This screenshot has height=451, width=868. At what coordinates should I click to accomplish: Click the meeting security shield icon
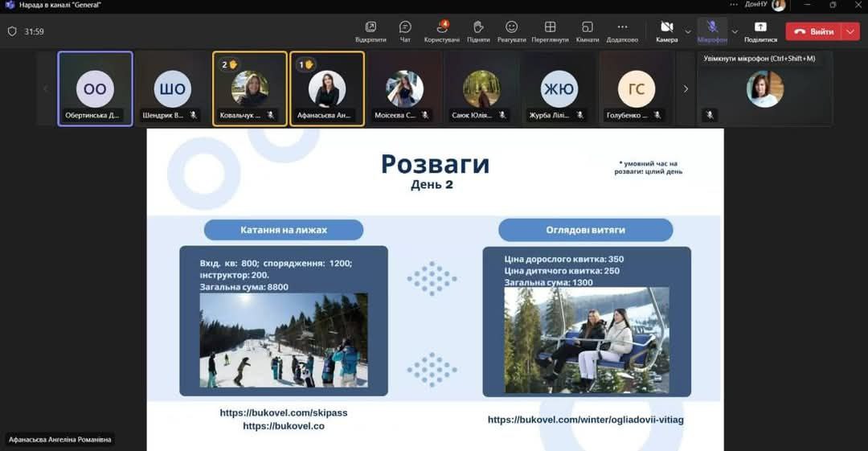tap(12, 31)
